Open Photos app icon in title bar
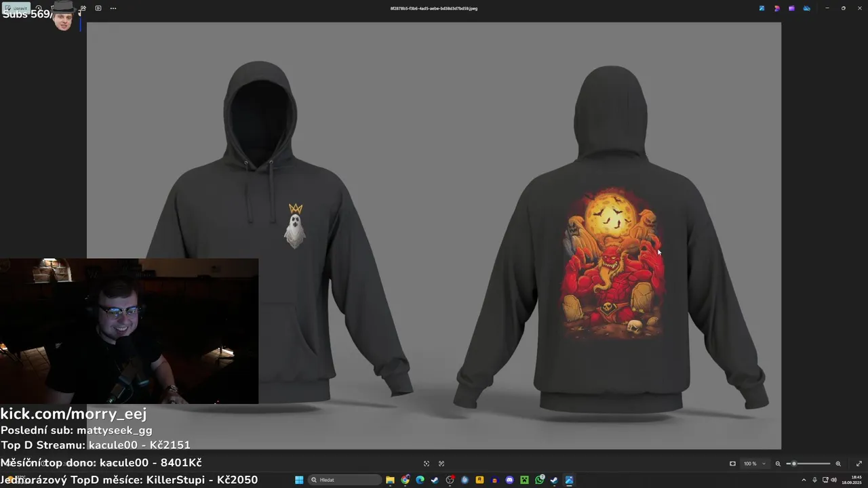Screen dimensions: 868x488 click(762, 8)
